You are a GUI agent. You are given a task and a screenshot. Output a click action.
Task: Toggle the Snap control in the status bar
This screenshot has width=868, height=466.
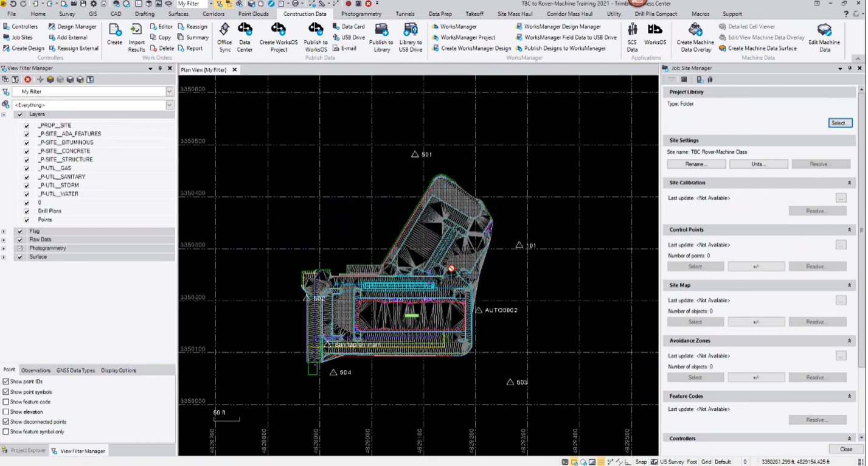point(641,462)
